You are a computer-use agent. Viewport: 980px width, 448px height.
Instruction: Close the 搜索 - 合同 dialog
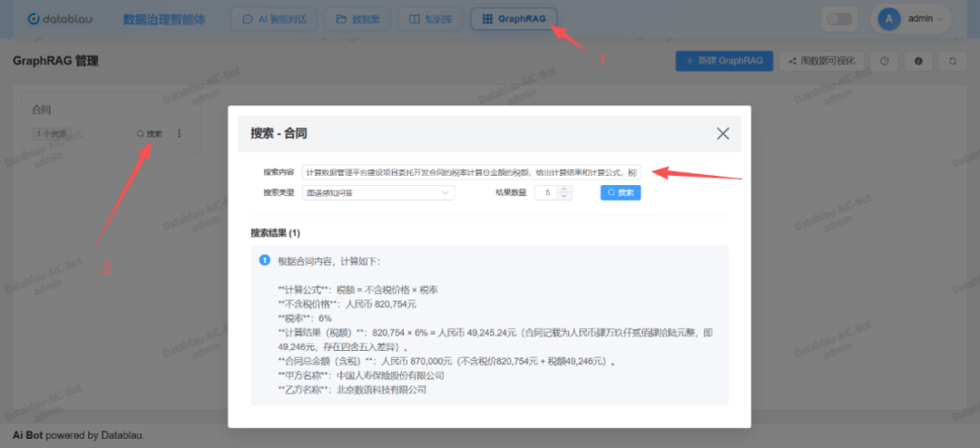723,133
